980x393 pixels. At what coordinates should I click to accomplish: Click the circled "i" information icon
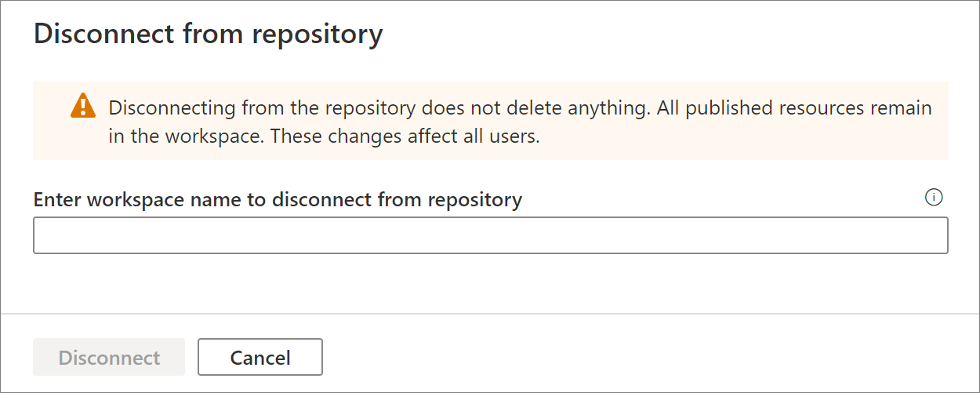(x=934, y=198)
